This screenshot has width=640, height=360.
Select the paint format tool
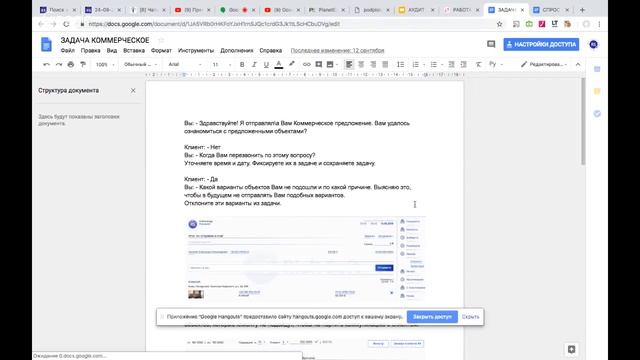coord(83,64)
